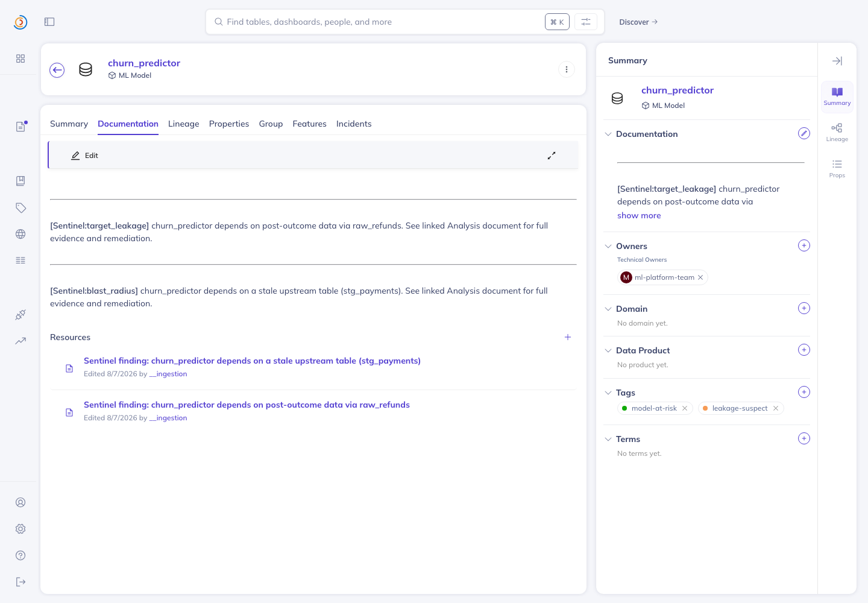The image size is (868, 603).
Task: Switch to the Lineage tab
Action: pos(184,124)
